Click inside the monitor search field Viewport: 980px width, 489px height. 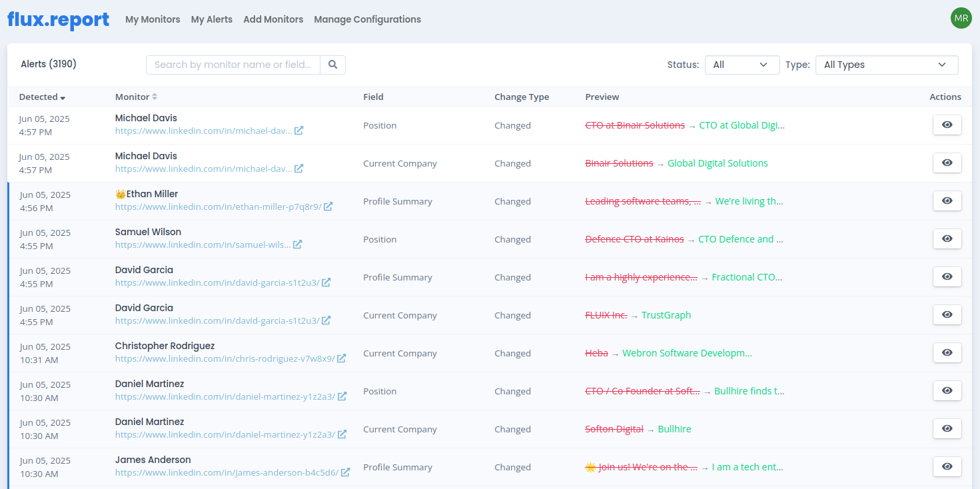pyautogui.click(x=233, y=65)
